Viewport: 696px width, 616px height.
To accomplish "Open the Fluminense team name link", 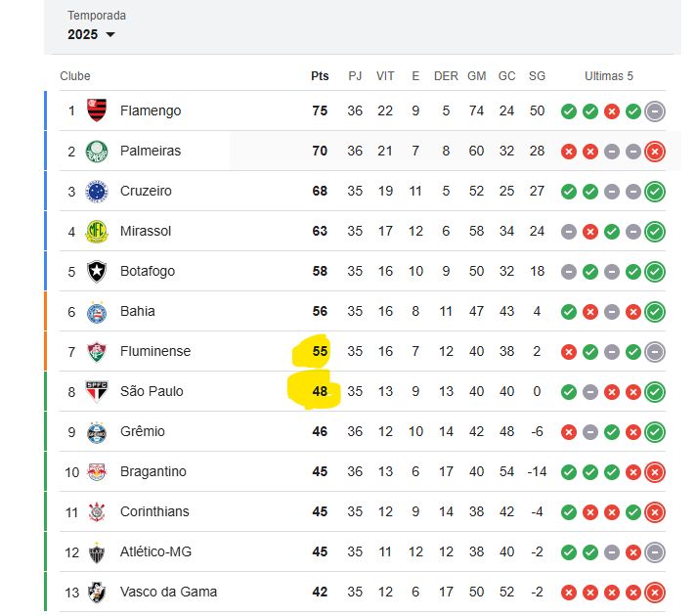I will tap(155, 351).
